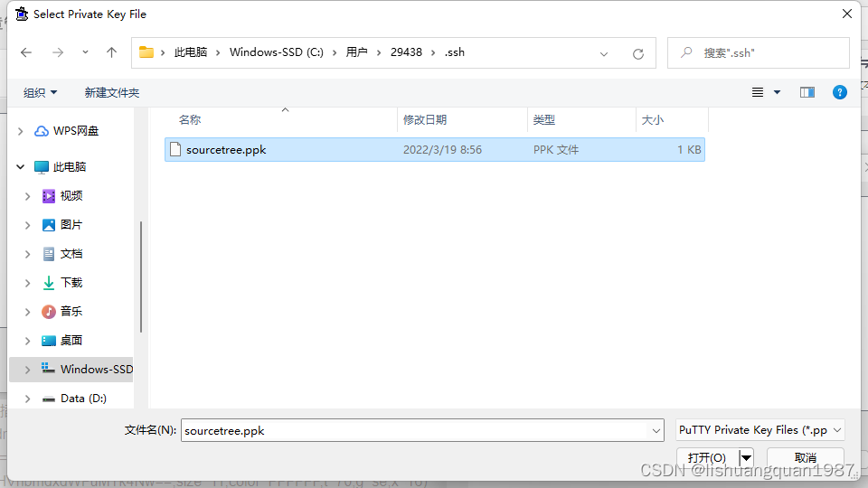Expand WPS网盘 in the sidebar
Viewport: 868px width, 488px height.
[21, 131]
